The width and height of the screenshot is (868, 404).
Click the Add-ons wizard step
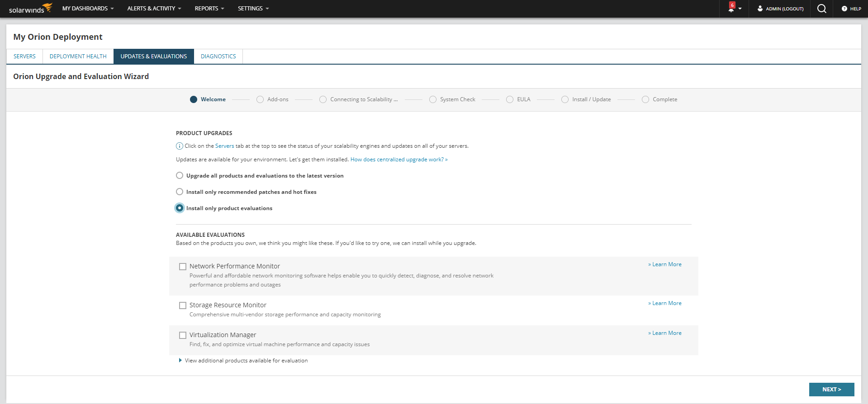[272, 99]
